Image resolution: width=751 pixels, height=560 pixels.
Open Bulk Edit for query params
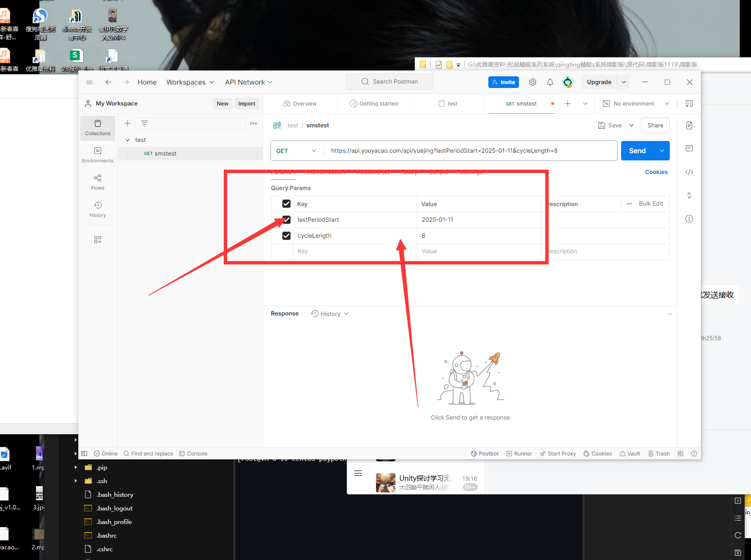coord(651,204)
